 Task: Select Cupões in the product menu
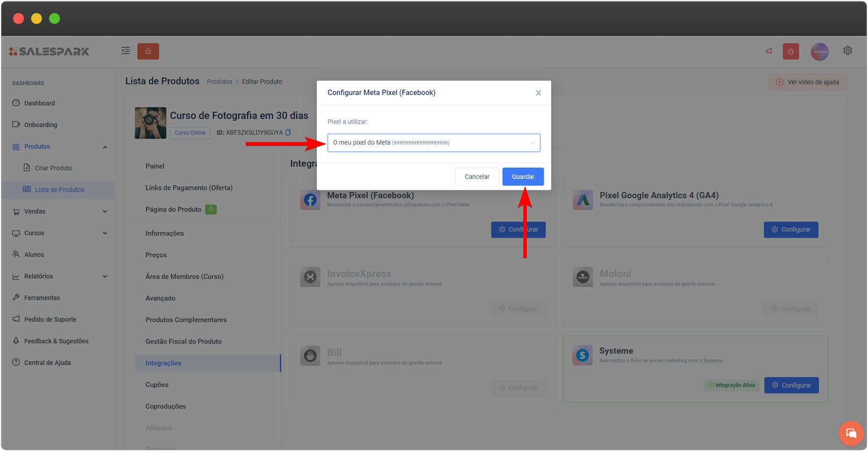[x=157, y=385]
